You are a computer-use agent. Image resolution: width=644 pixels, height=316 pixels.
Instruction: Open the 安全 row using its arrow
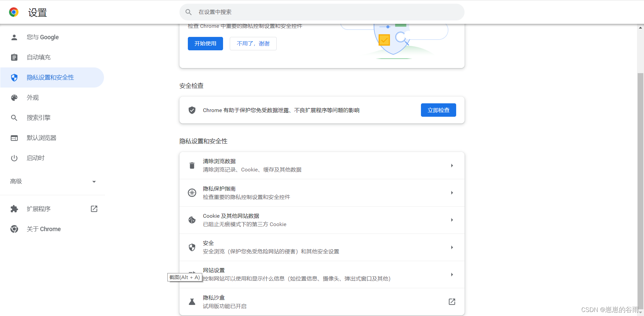[452, 247]
